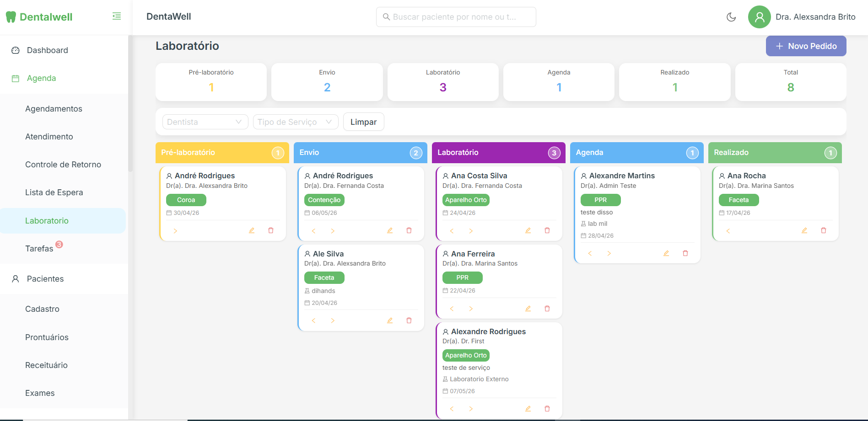Edit Ana Rocha Faceta order
This screenshot has width=868, height=421.
pyautogui.click(x=804, y=230)
